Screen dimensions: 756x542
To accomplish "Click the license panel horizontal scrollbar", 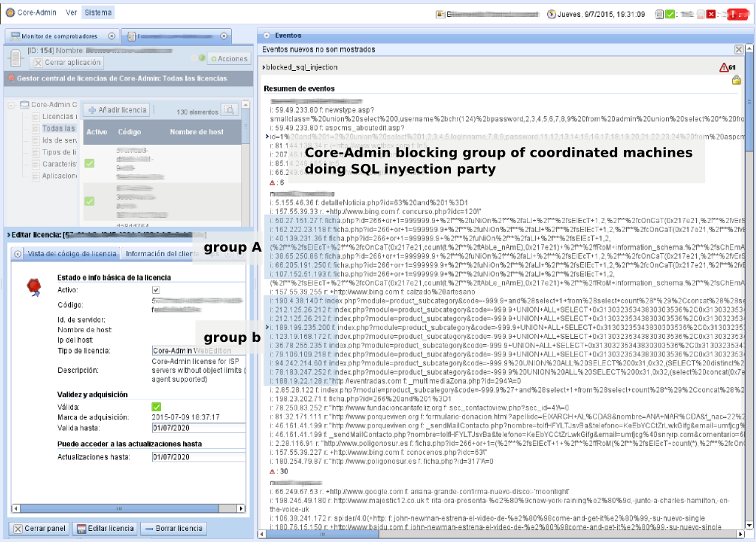I will point(120,509).
